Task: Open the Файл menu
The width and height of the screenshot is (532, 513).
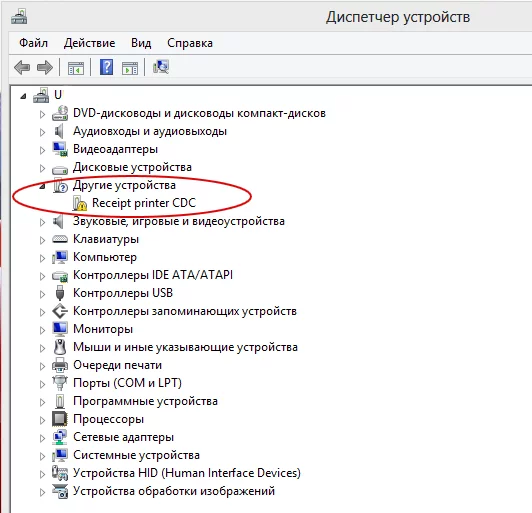Action: coord(33,43)
